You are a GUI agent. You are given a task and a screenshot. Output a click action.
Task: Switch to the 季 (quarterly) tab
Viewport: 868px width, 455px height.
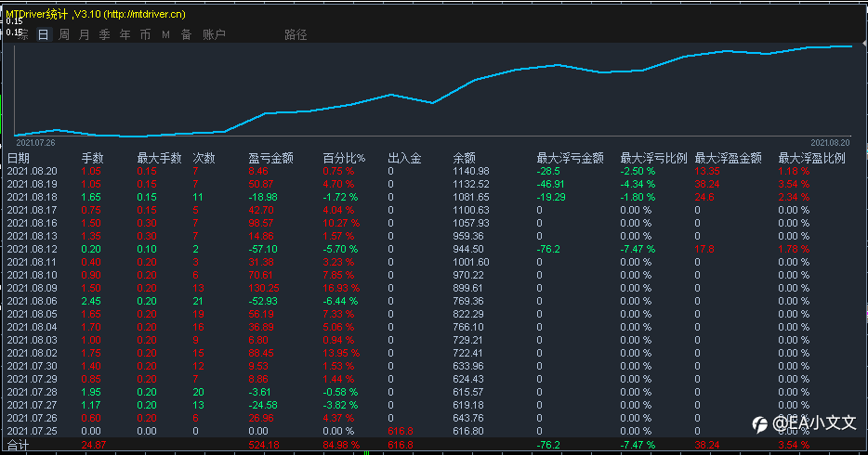click(x=105, y=35)
